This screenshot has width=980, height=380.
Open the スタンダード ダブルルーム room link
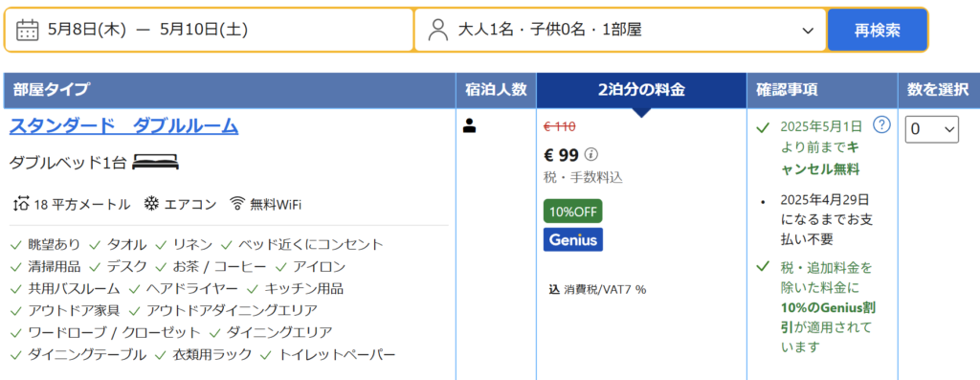click(x=123, y=126)
